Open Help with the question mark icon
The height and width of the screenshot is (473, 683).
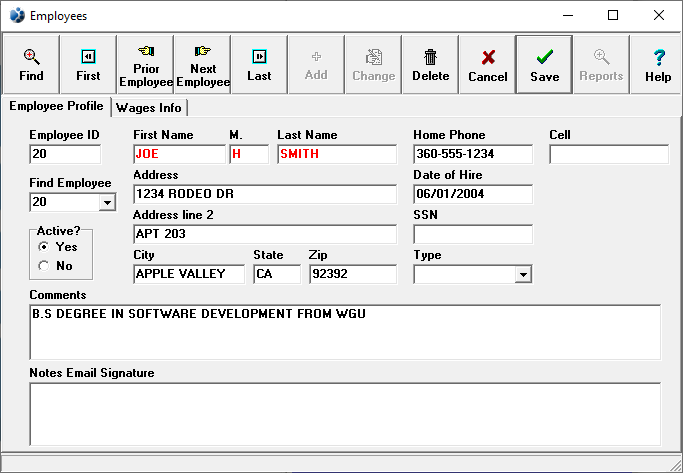pos(658,65)
